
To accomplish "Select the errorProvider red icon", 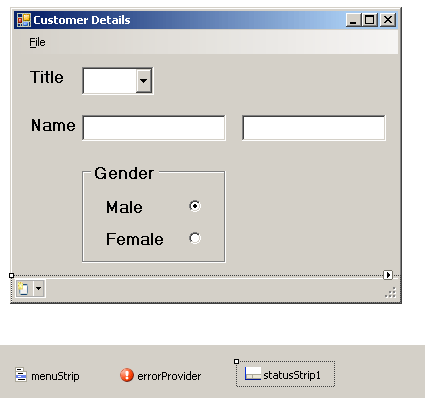I will 127,375.
